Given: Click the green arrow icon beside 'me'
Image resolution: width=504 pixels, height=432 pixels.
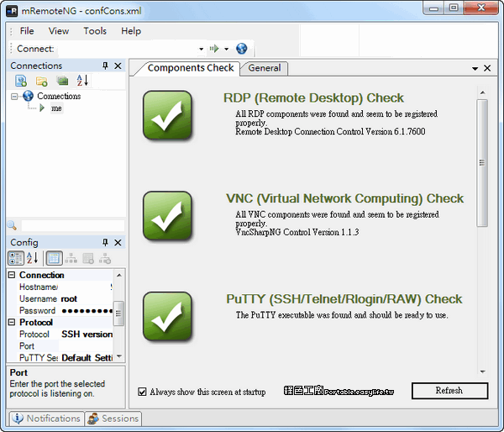Looking at the screenshot, I should tap(42, 108).
